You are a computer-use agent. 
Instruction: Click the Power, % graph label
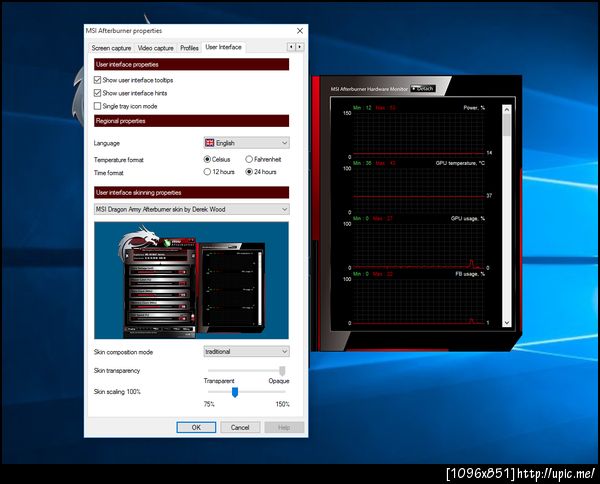point(474,108)
